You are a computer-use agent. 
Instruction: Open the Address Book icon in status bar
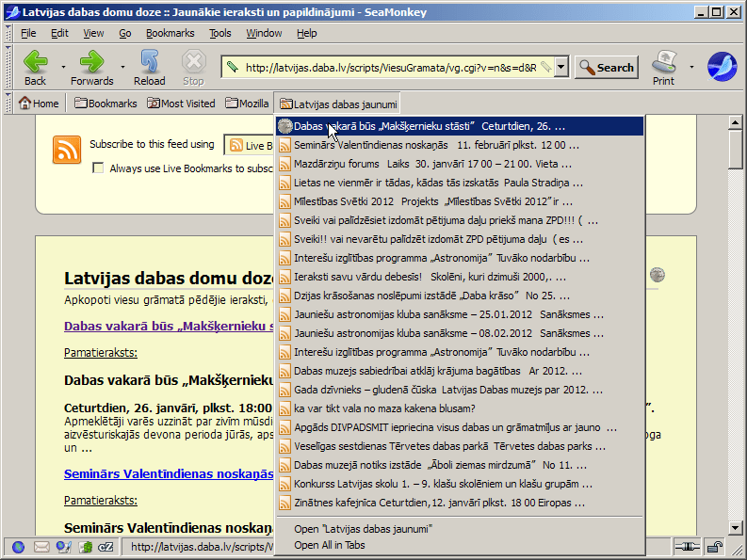click(x=86, y=547)
